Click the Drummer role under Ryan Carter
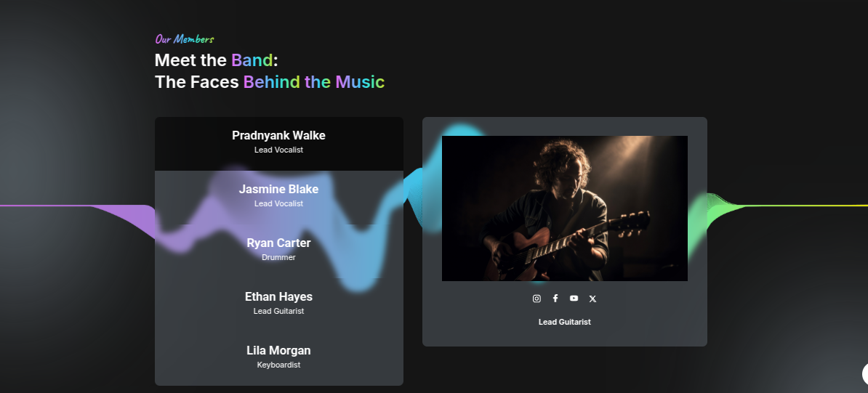 click(279, 257)
